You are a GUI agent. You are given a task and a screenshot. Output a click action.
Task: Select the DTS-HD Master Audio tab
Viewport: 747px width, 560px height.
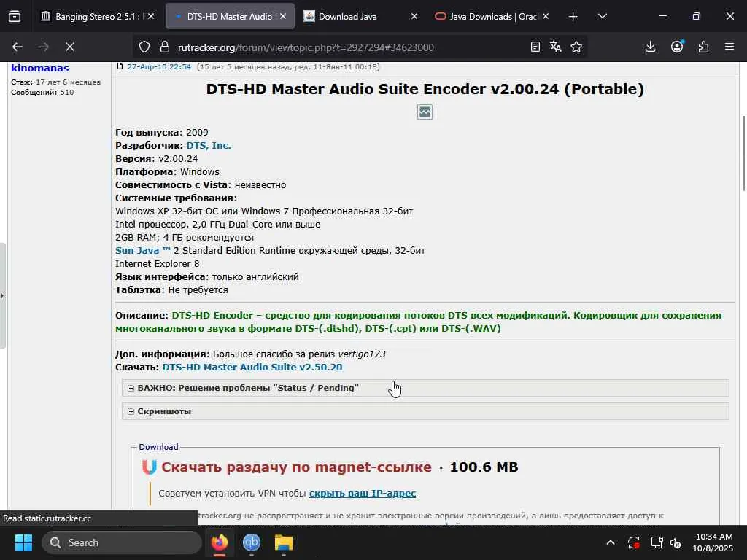(230, 17)
